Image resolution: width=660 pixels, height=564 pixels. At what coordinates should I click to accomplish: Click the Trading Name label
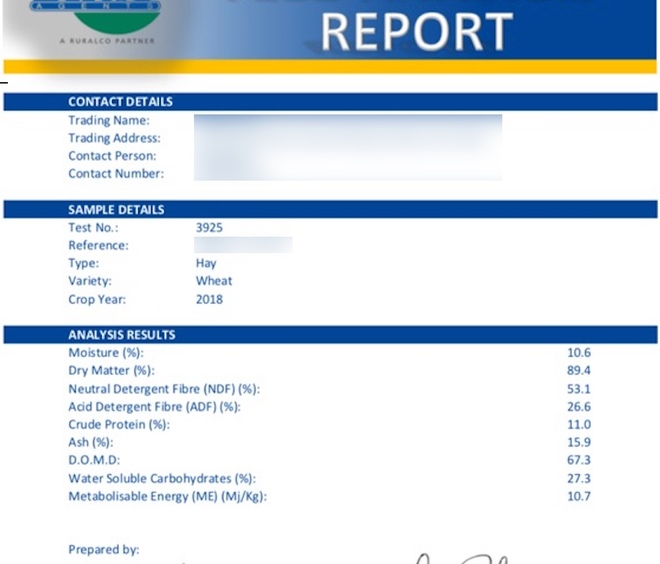(108, 121)
